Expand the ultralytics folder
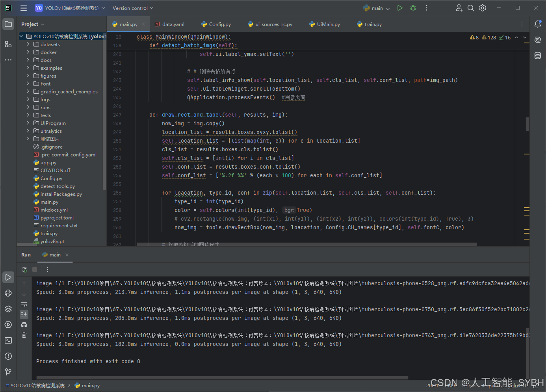The image size is (546, 392). coord(28,131)
